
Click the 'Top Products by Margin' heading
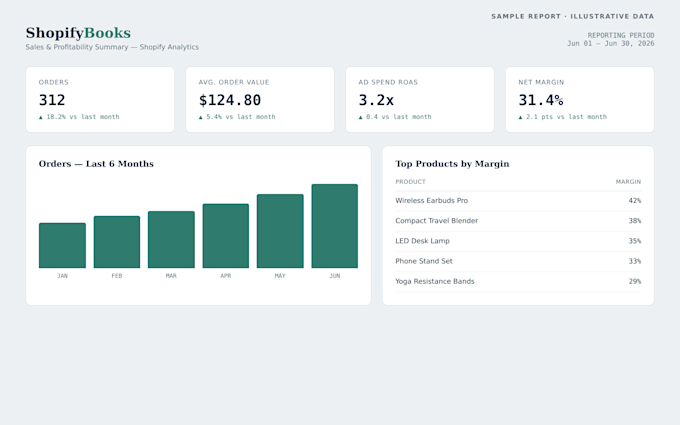452,163
